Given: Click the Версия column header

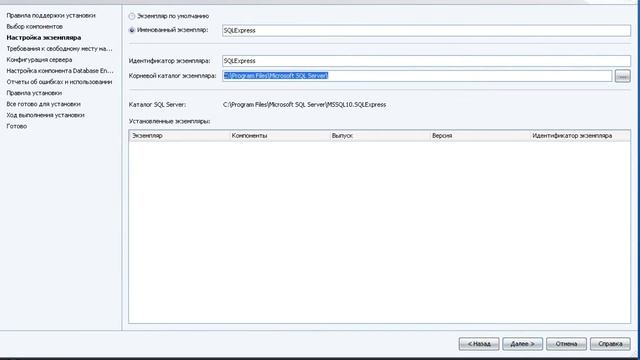Looking at the screenshot, I should coord(480,136).
